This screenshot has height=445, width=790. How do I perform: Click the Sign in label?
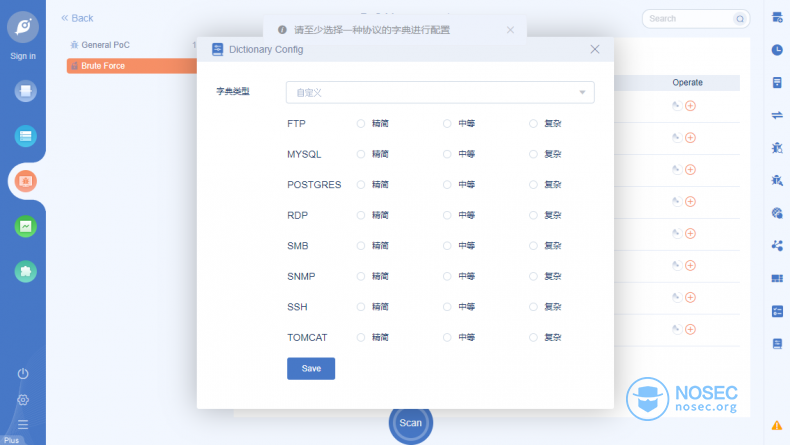[x=23, y=56]
